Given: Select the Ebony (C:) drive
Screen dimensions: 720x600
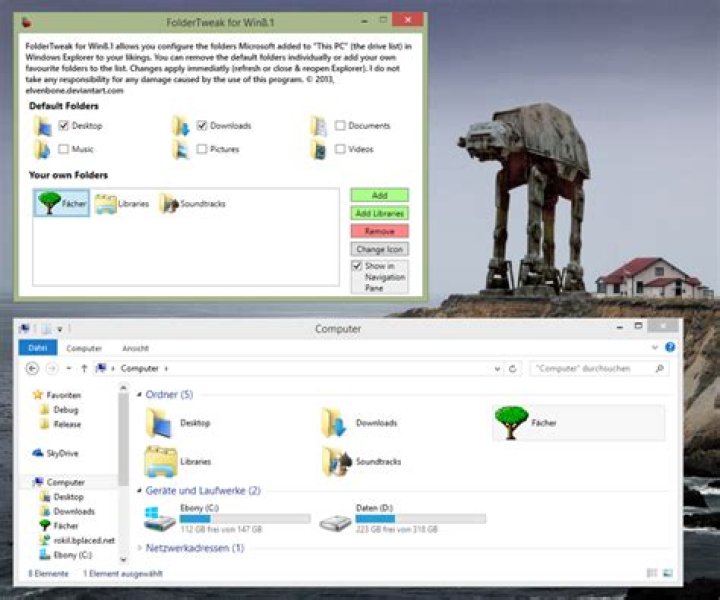Looking at the screenshot, I should click(227, 519).
